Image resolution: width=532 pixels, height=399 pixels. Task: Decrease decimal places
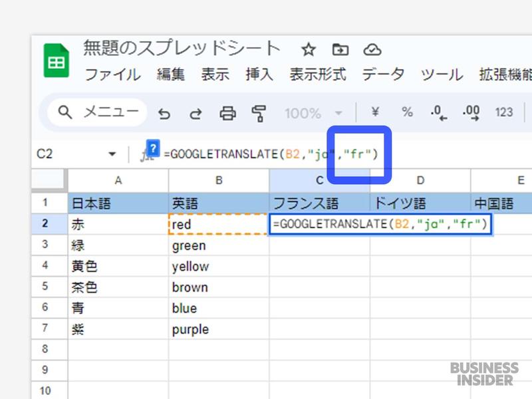[x=439, y=112]
